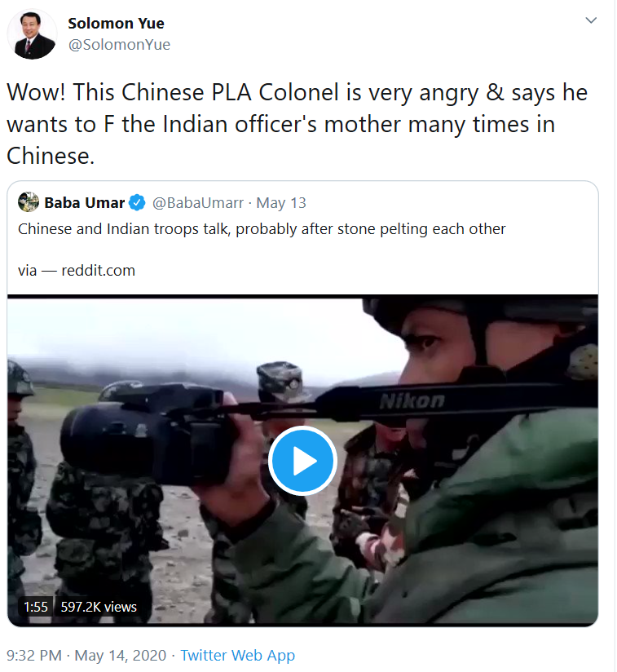This screenshot has height=672, width=617.
Task: Click the 1:55 video duration badge
Action: click(36, 607)
